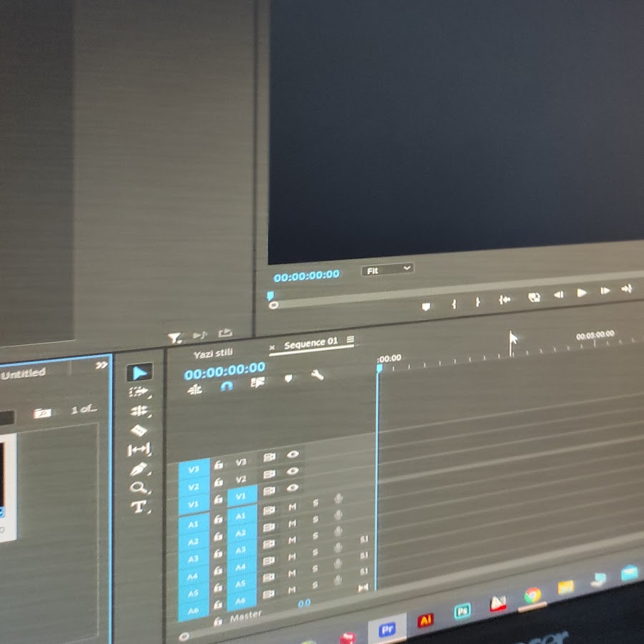Image resolution: width=644 pixels, height=644 pixels.
Task: Open the filter funnel dropdown
Action: click(175, 338)
